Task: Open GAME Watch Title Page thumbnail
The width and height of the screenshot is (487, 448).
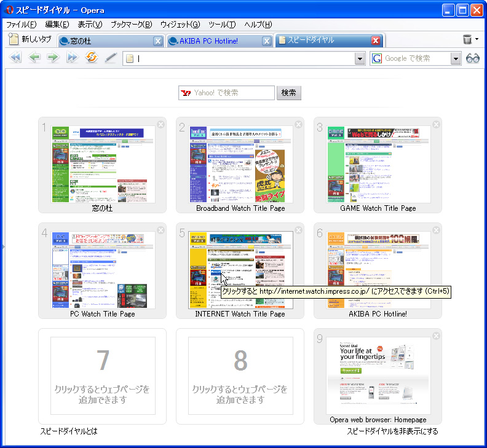Action: (x=378, y=164)
